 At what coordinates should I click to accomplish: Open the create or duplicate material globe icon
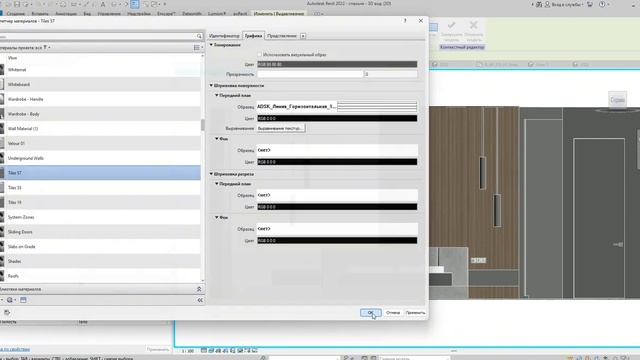(9, 300)
